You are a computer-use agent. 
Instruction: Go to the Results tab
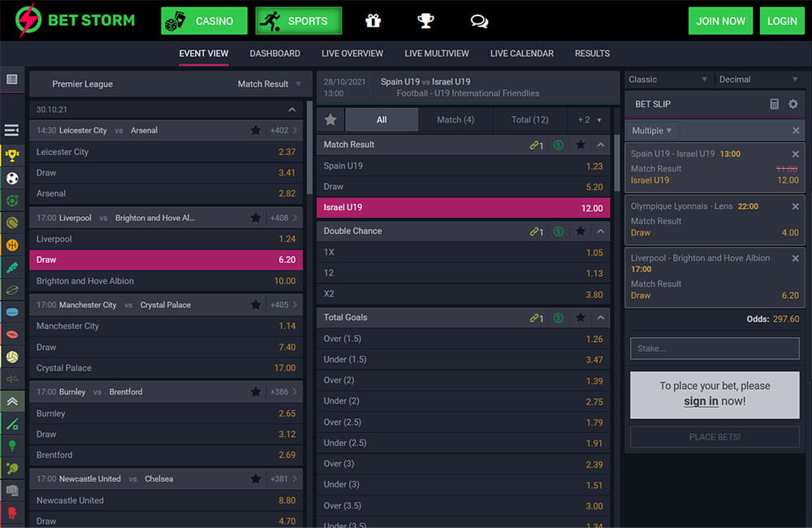click(x=592, y=54)
